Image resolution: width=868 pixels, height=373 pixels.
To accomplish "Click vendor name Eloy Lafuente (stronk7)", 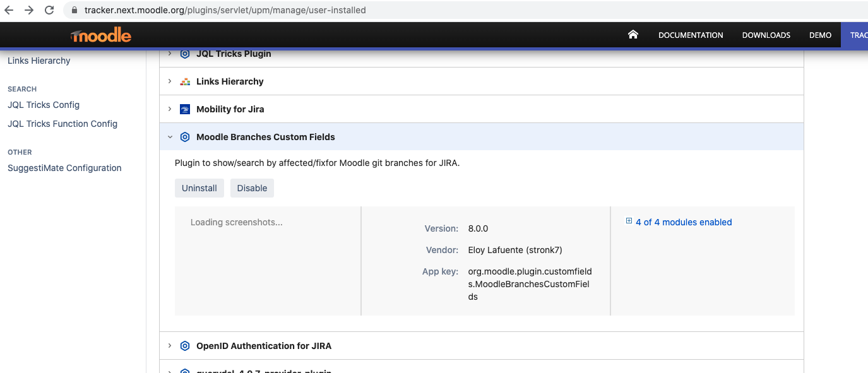I will click(515, 250).
